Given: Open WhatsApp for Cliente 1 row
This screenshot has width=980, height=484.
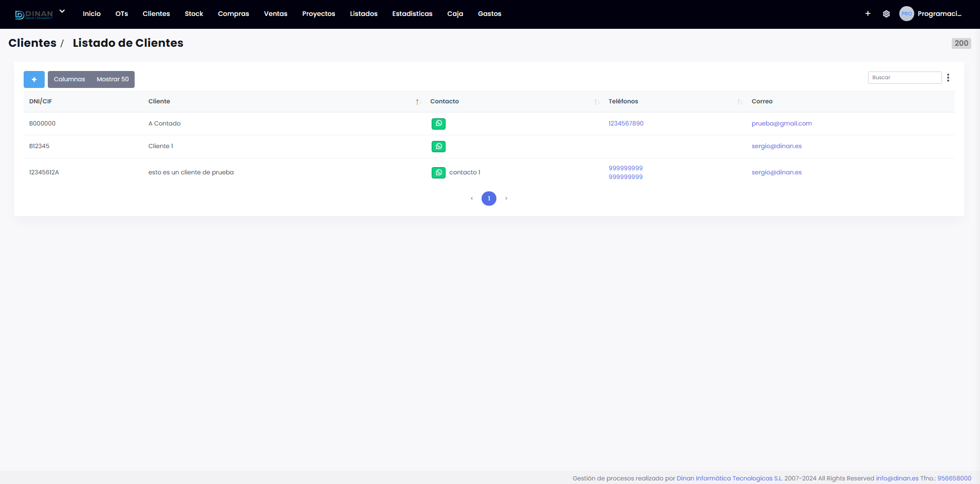Looking at the screenshot, I should pos(438,147).
